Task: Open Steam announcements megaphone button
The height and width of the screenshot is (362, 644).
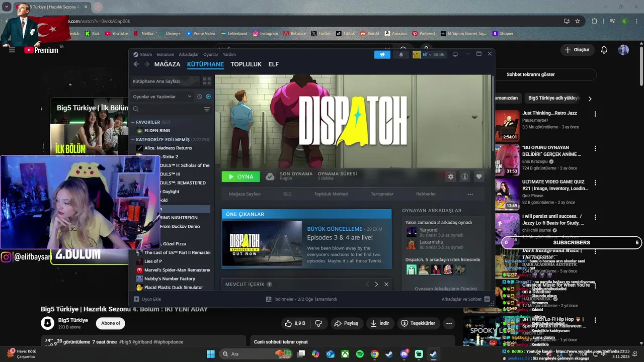Action: [x=382, y=54]
